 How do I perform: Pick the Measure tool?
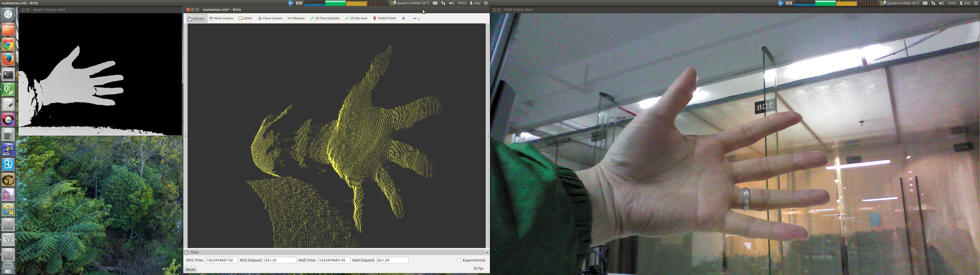(296, 18)
